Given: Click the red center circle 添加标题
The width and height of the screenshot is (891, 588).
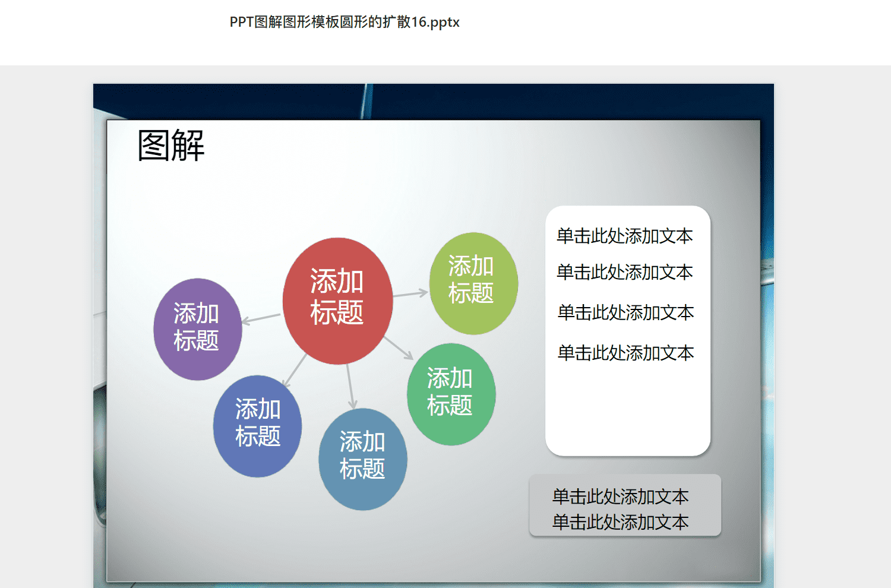Looking at the screenshot, I should pos(337,301).
